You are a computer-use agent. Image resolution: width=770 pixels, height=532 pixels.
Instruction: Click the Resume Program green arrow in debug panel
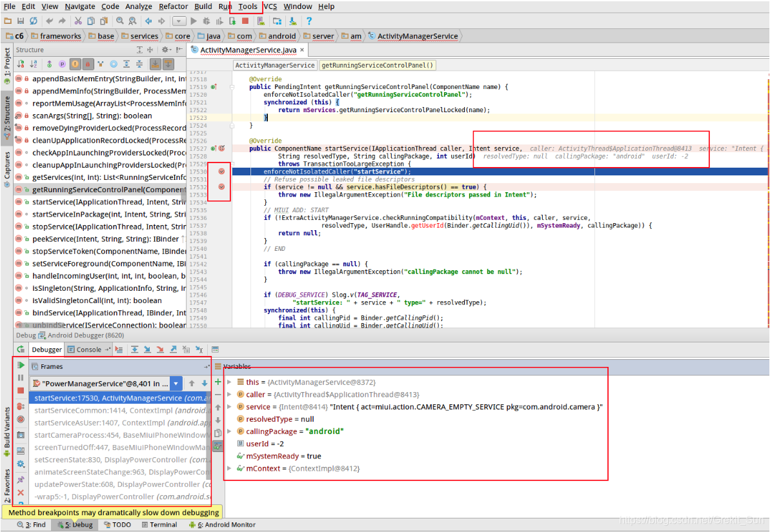point(21,365)
